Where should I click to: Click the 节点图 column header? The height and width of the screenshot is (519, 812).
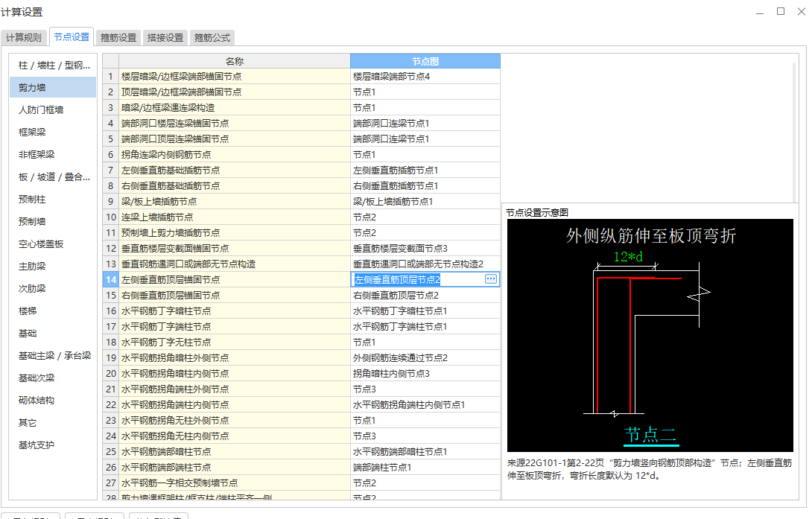click(425, 61)
